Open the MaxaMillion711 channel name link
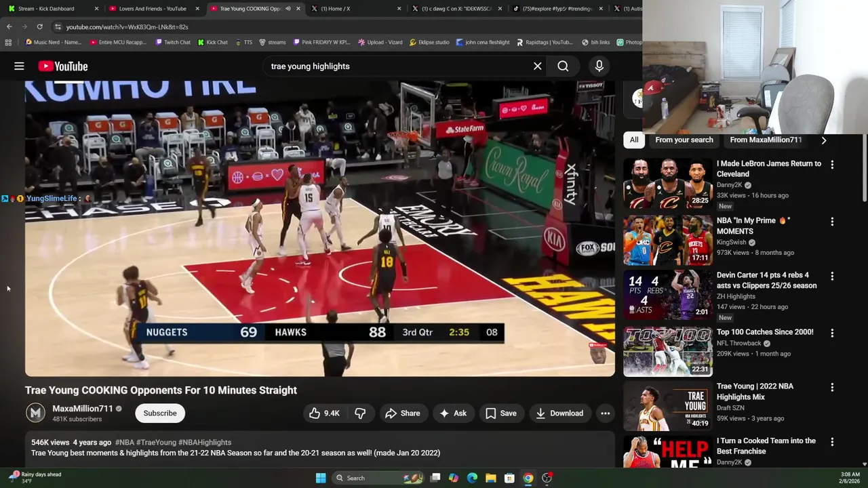868x488 pixels. (83, 409)
